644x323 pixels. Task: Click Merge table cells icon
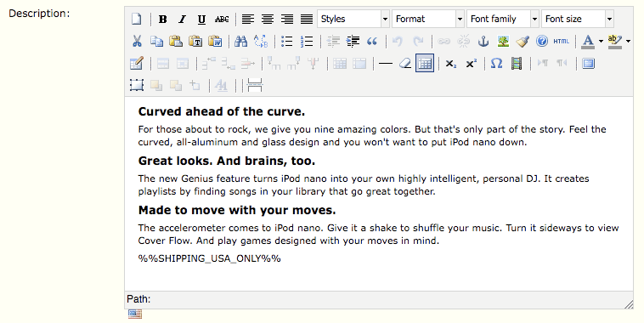pyautogui.click(x=359, y=63)
